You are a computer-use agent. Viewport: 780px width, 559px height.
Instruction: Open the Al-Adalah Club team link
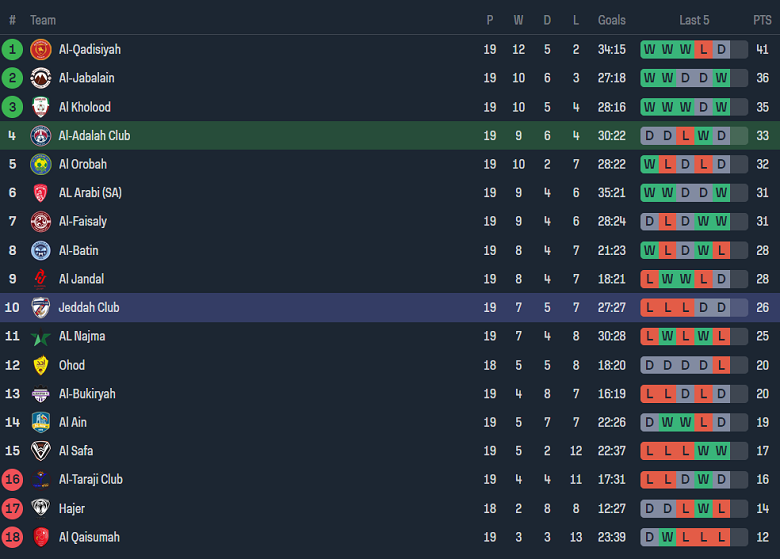[x=94, y=136]
